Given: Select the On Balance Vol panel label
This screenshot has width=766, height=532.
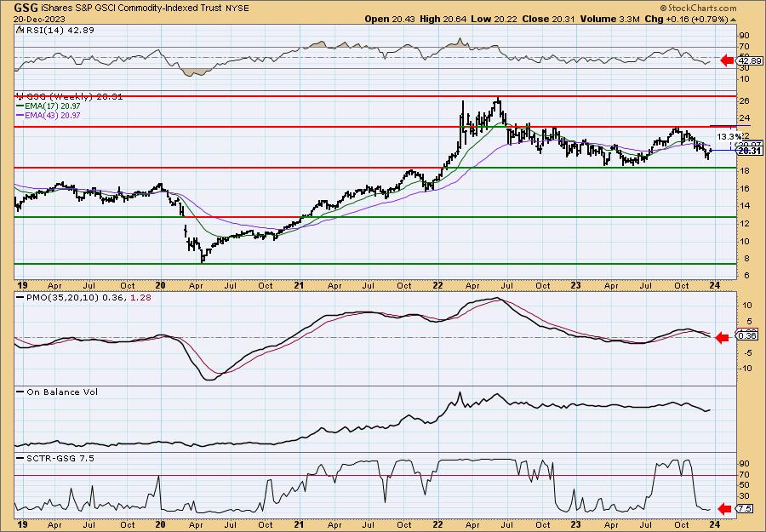Looking at the screenshot, I should pyautogui.click(x=57, y=392).
